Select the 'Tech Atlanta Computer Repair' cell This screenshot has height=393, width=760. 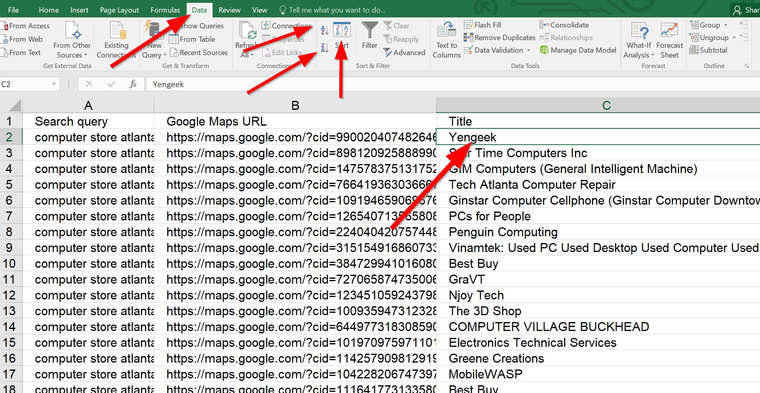click(x=598, y=185)
